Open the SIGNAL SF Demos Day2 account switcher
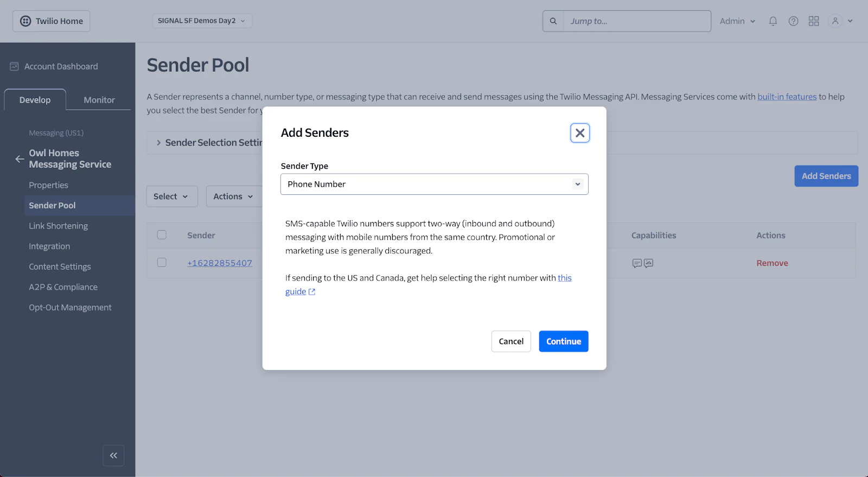Screen dimensions: 868x477 pyautogui.click(x=202, y=21)
